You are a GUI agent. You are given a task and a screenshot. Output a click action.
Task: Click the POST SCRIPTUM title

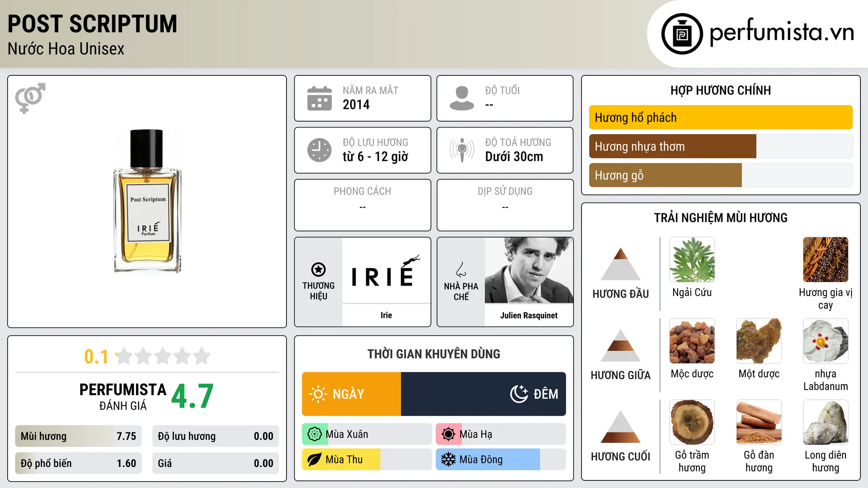point(92,24)
